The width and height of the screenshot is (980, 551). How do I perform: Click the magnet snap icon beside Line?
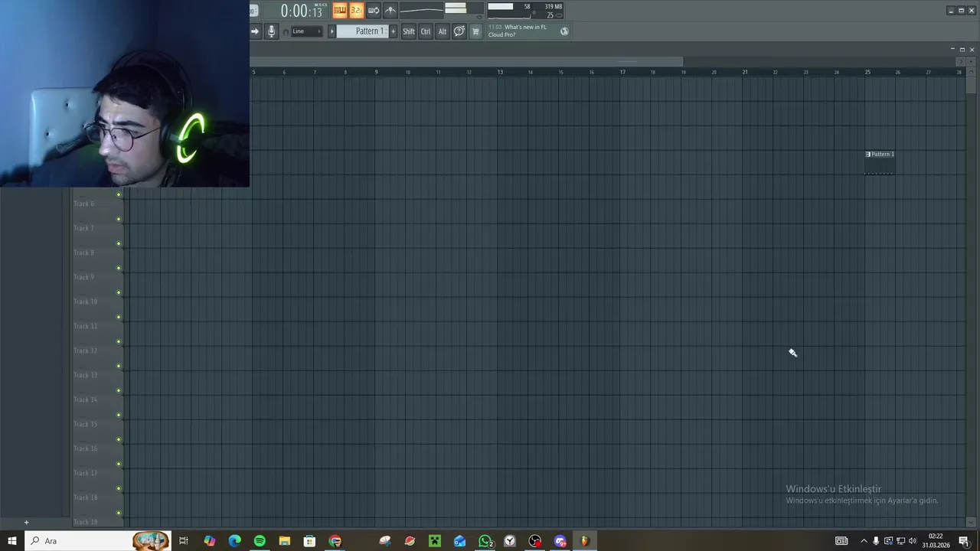pyautogui.click(x=286, y=32)
